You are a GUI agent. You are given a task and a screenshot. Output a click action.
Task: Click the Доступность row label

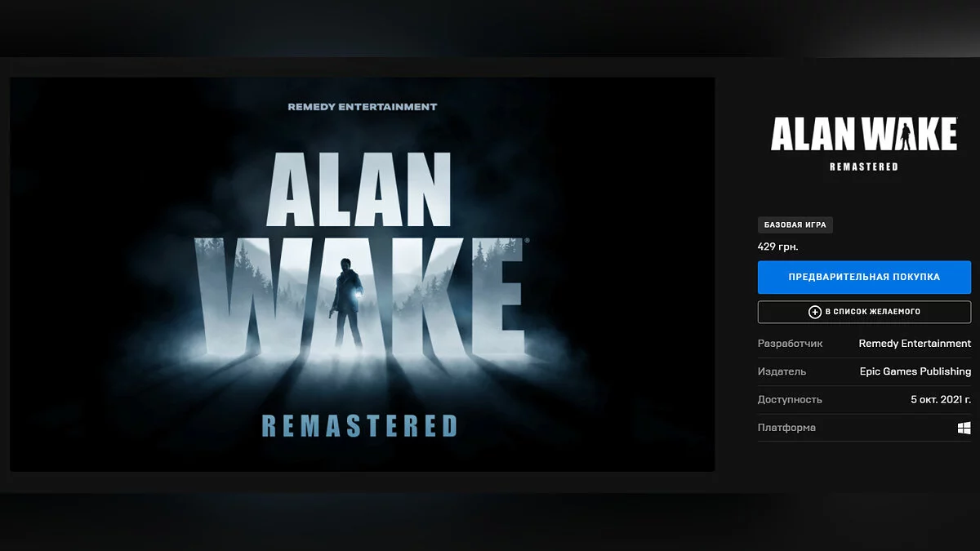790,400
